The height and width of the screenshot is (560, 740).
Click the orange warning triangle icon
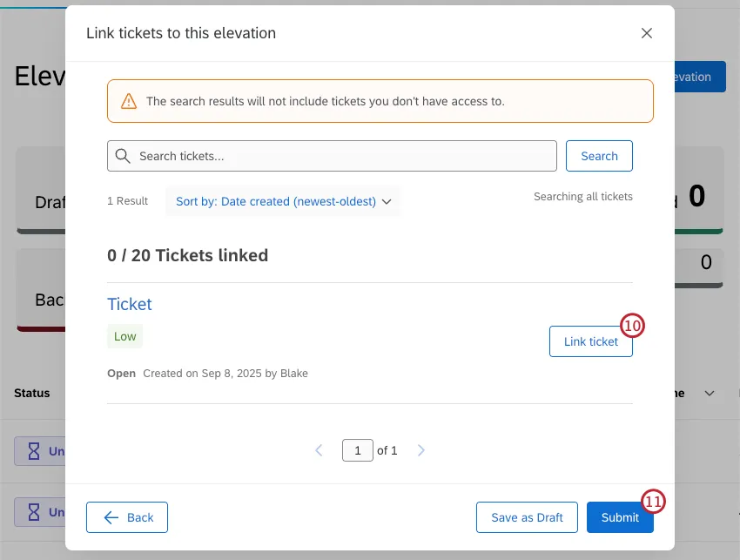click(x=129, y=101)
